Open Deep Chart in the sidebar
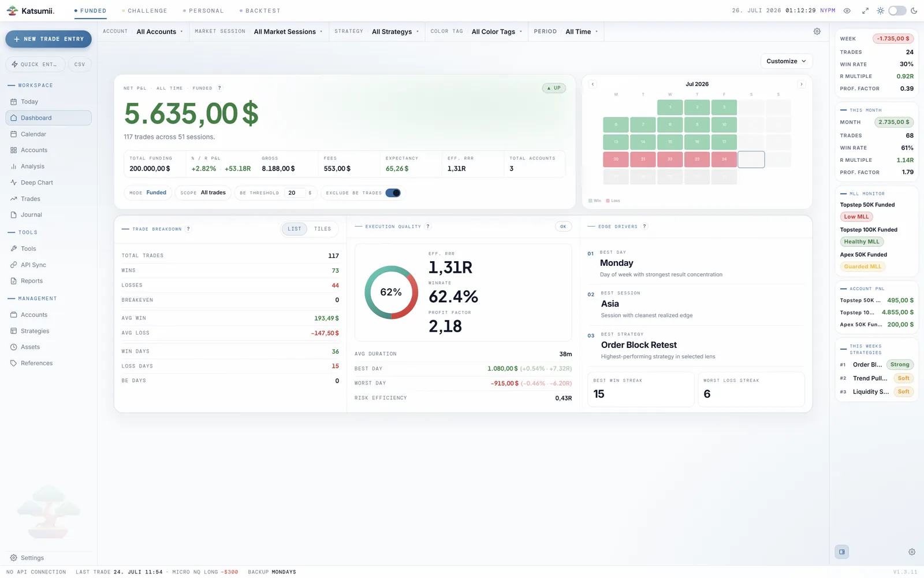The image size is (924, 578). 49,183
